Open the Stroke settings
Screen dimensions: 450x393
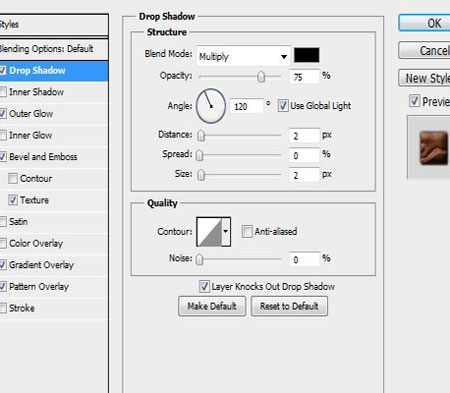click(22, 308)
